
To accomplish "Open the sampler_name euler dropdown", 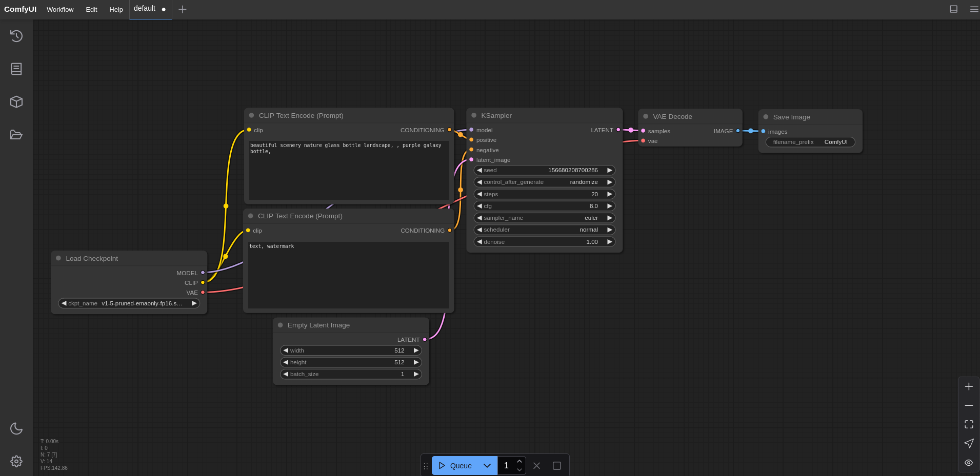I will coord(545,218).
